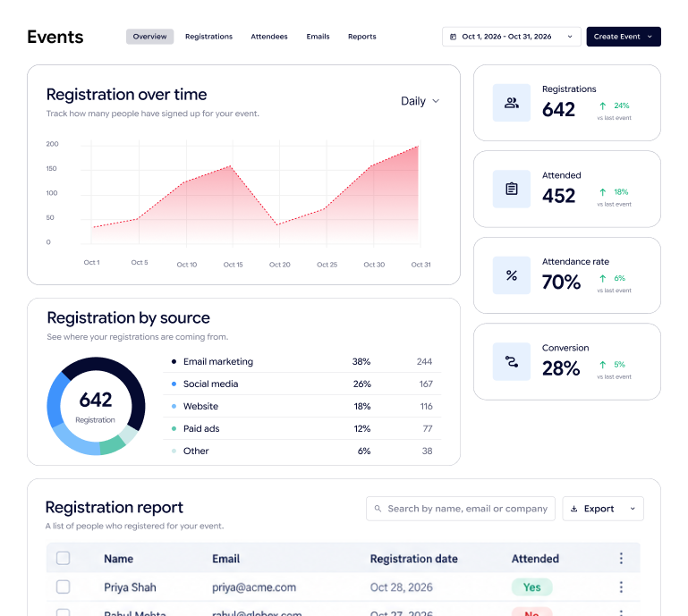The height and width of the screenshot is (616, 688).
Task: Click the 167 social media count
Action: tap(426, 384)
